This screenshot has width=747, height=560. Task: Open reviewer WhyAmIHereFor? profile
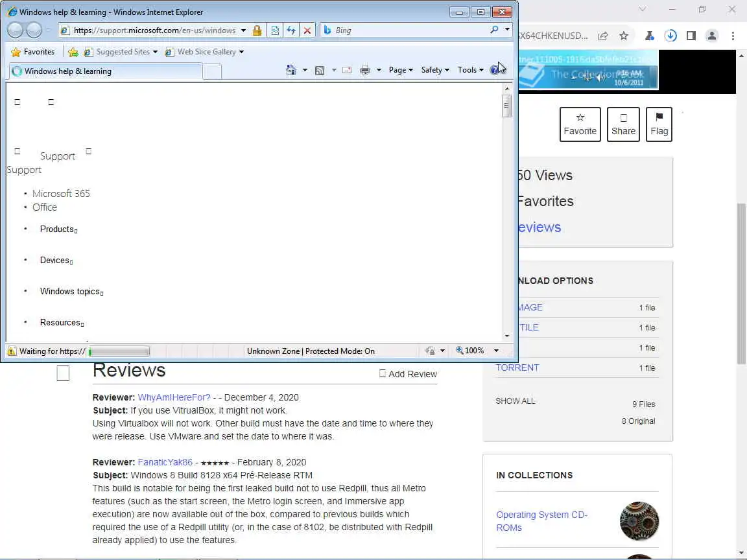(x=174, y=397)
